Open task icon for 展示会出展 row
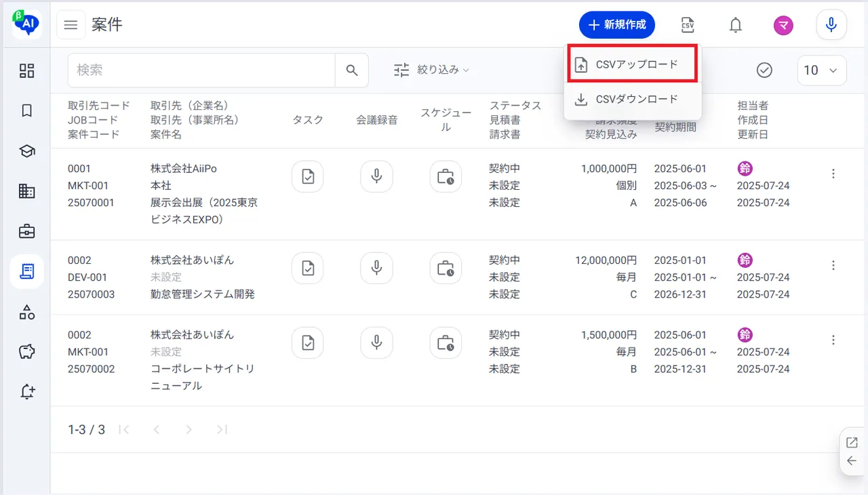The width and height of the screenshot is (868, 495). [308, 177]
